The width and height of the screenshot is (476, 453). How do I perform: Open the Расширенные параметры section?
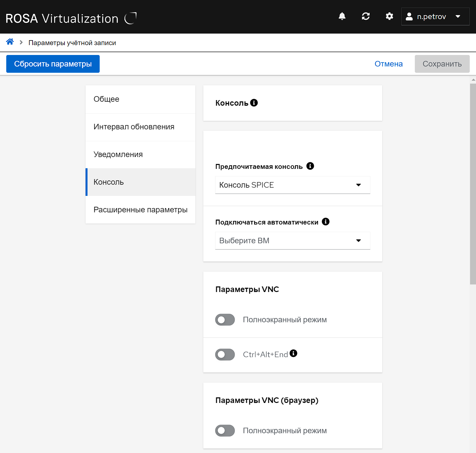[140, 210]
